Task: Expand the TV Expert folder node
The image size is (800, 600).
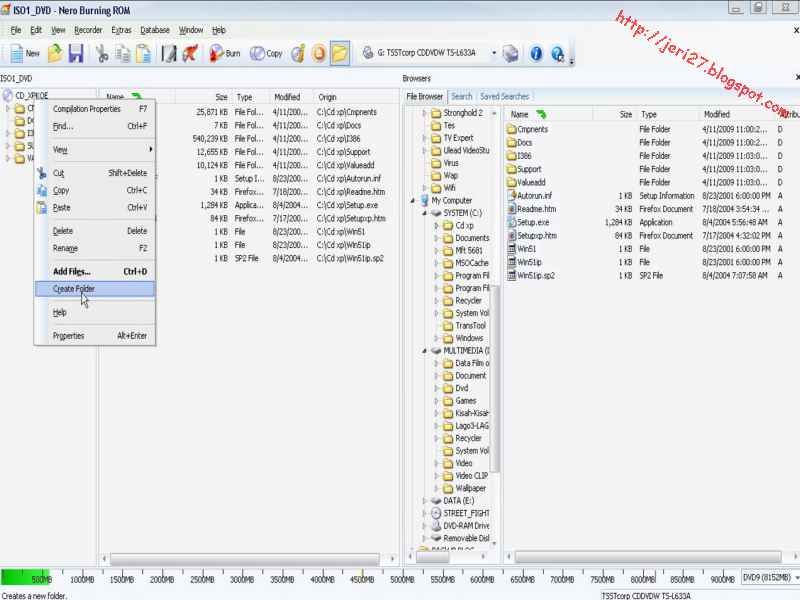Action: point(424,138)
